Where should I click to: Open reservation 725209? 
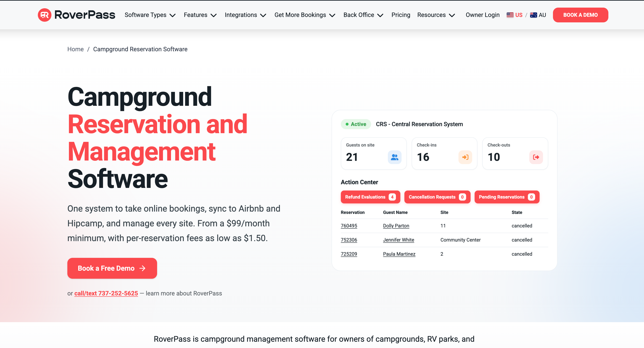coord(349,254)
